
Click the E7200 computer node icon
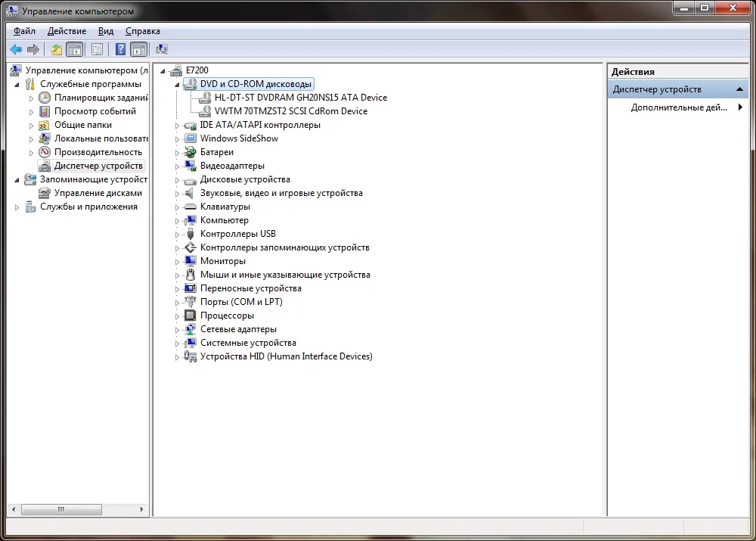[176, 70]
